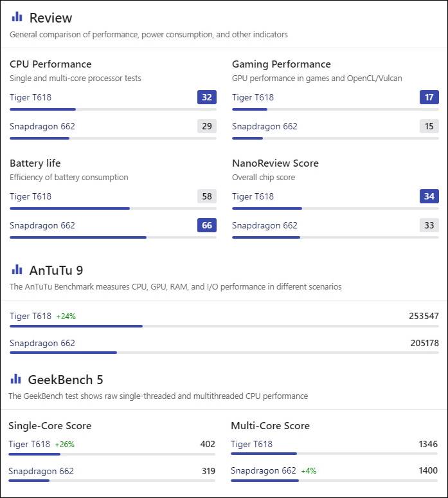Click Tiger T618 Gaming Performance score badge 17
Viewport: 448px width, 498px height.
pos(429,97)
